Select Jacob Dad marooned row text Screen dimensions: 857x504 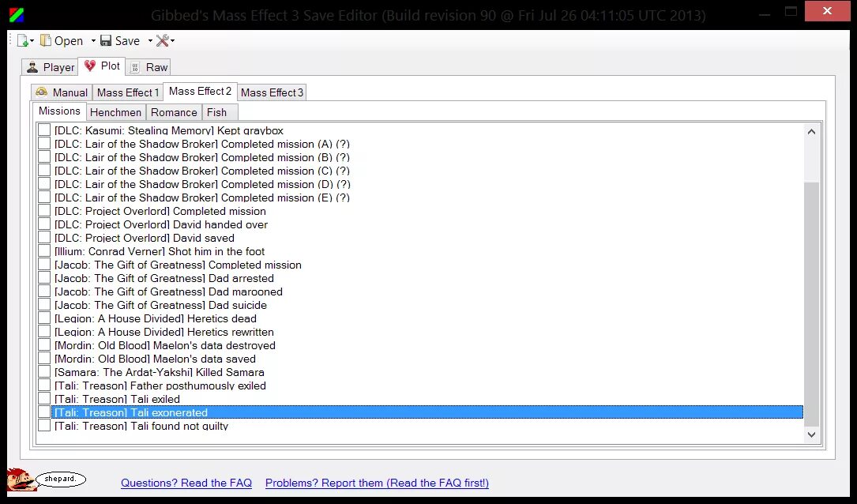[168, 291]
